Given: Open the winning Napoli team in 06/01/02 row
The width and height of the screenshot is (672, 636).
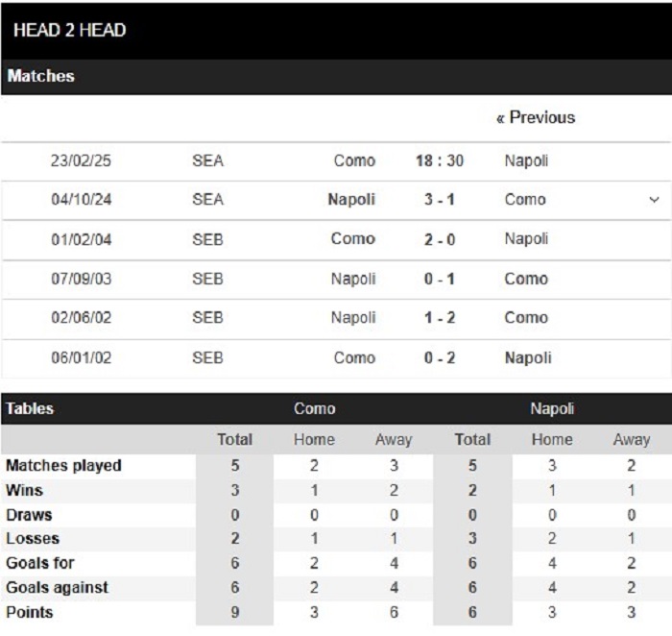Looking at the screenshot, I should 528,358.
